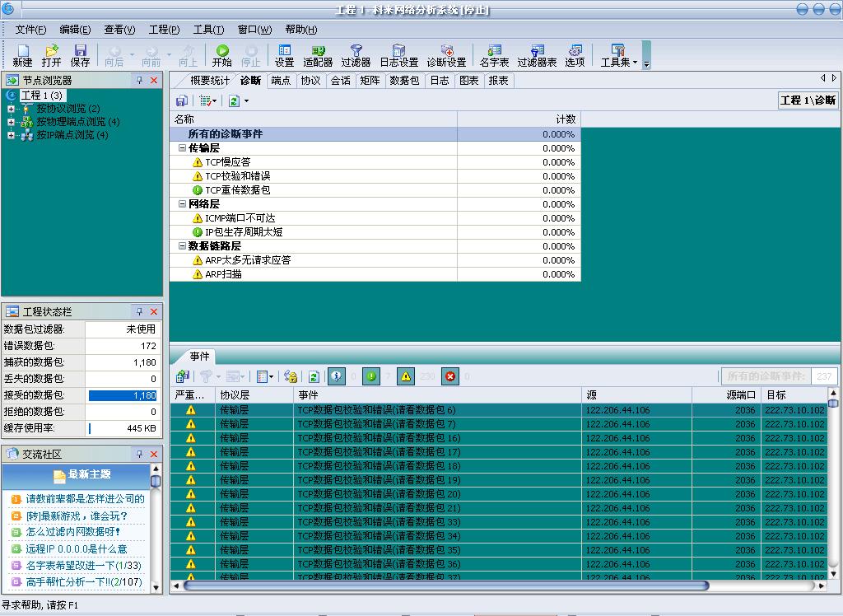Open the 名字表 (Name table)

click(x=494, y=55)
